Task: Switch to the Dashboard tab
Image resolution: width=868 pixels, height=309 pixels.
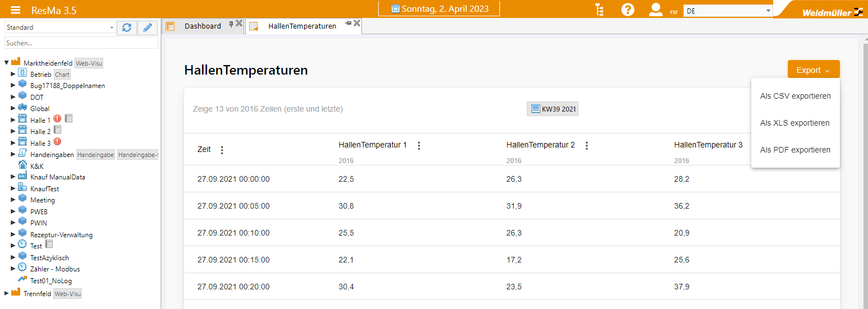Action: 202,26
